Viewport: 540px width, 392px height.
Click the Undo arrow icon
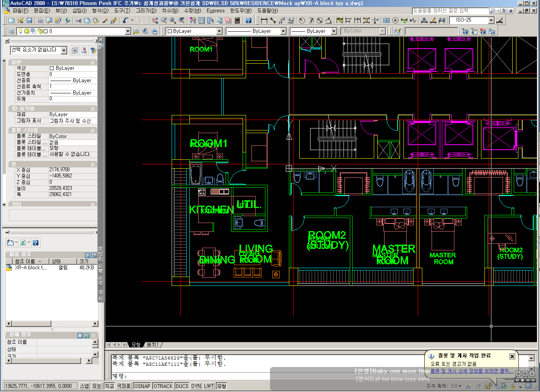pos(125,20)
